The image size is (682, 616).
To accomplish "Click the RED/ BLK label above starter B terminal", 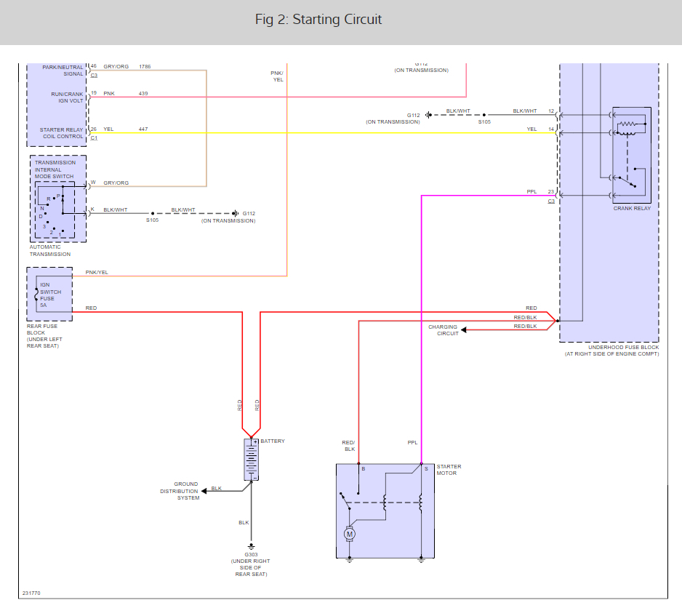I will pos(349,446).
